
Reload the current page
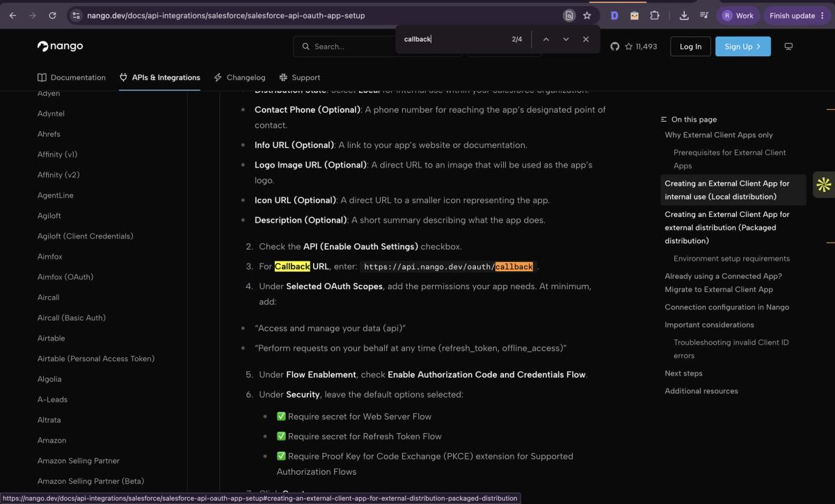(x=52, y=15)
